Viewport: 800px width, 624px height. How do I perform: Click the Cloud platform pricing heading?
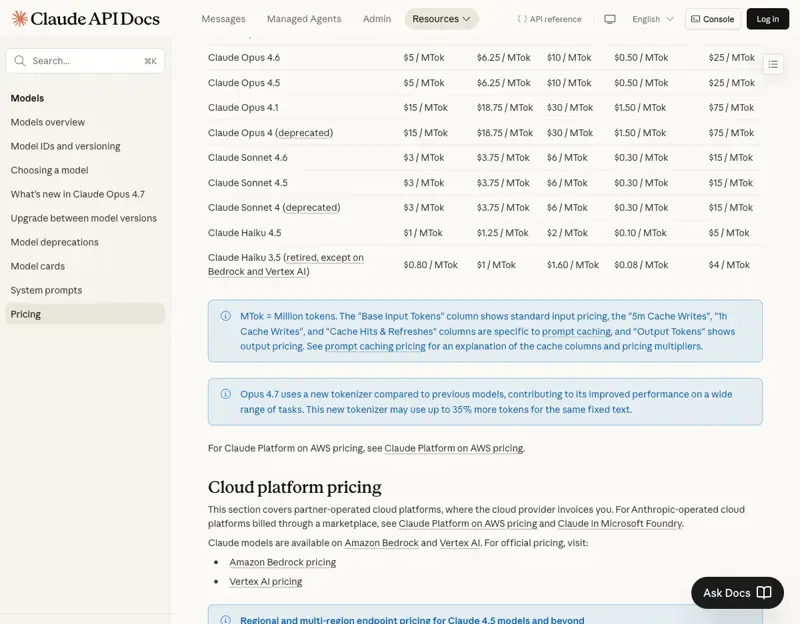click(294, 487)
